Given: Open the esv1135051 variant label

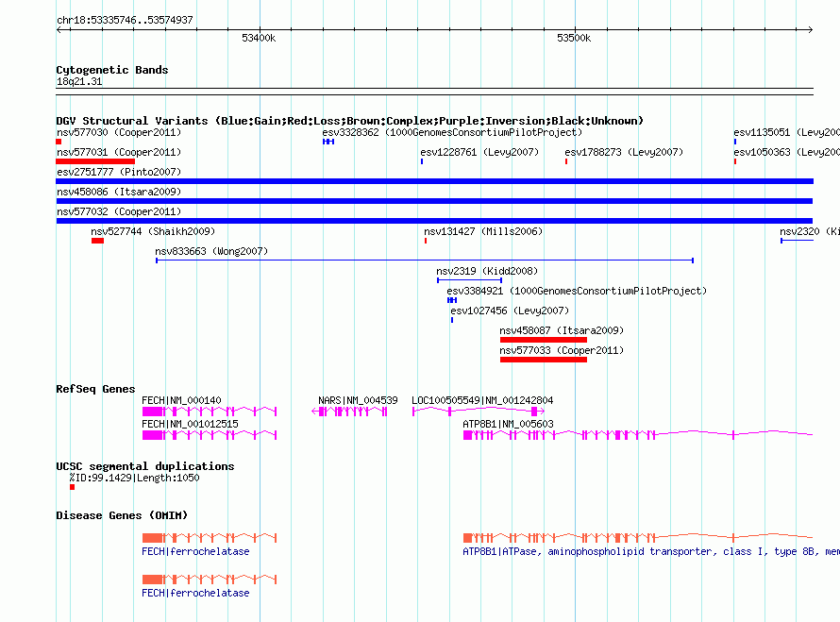Looking at the screenshot, I should [x=786, y=132].
